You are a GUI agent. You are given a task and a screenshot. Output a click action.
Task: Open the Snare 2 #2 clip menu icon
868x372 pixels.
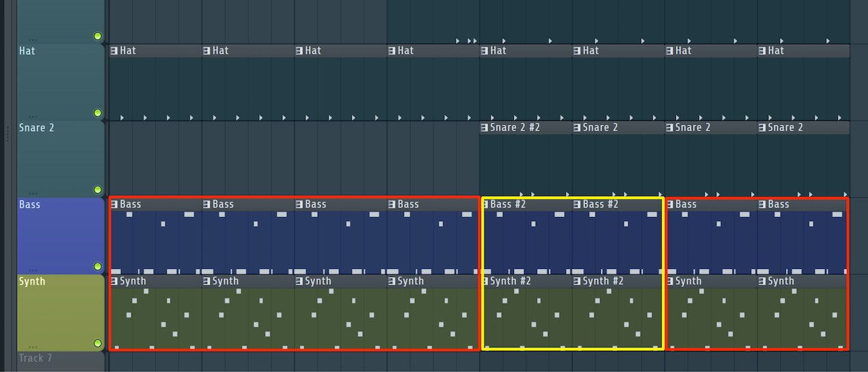(x=484, y=128)
